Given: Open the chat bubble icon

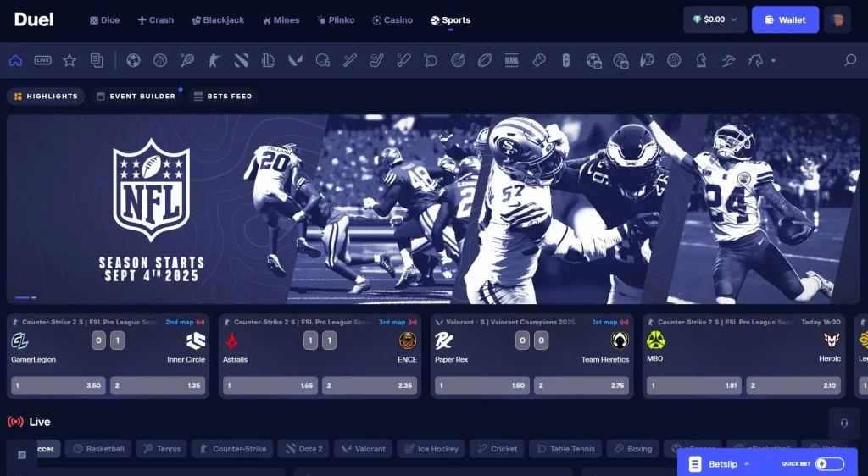Looking at the screenshot, I should point(22,455).
